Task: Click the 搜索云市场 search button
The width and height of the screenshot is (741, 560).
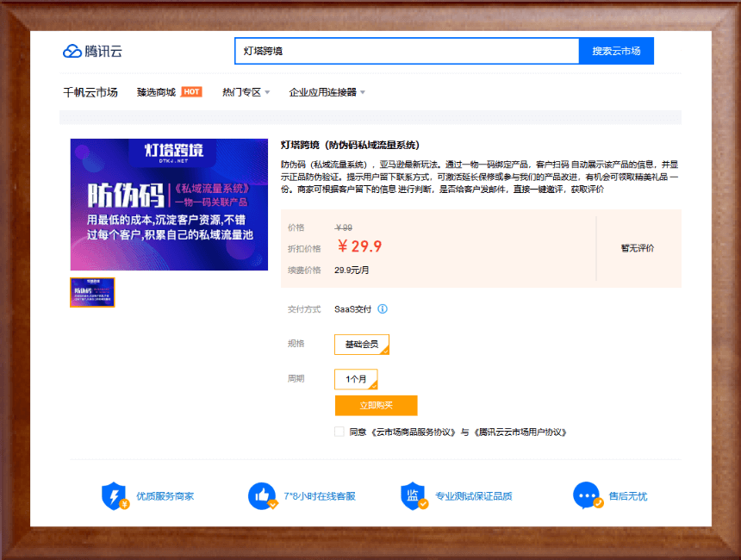Action: point(616,51)
